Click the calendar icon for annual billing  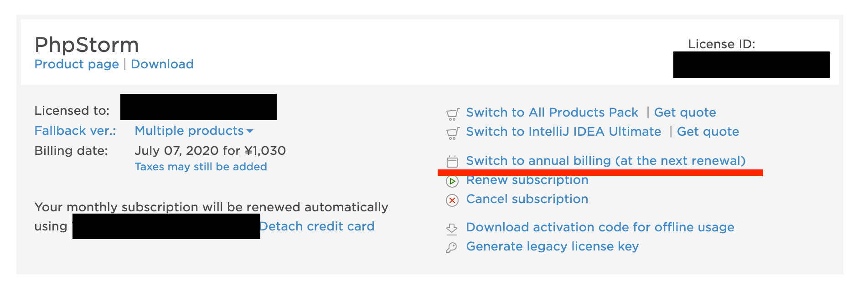[452, 161]
